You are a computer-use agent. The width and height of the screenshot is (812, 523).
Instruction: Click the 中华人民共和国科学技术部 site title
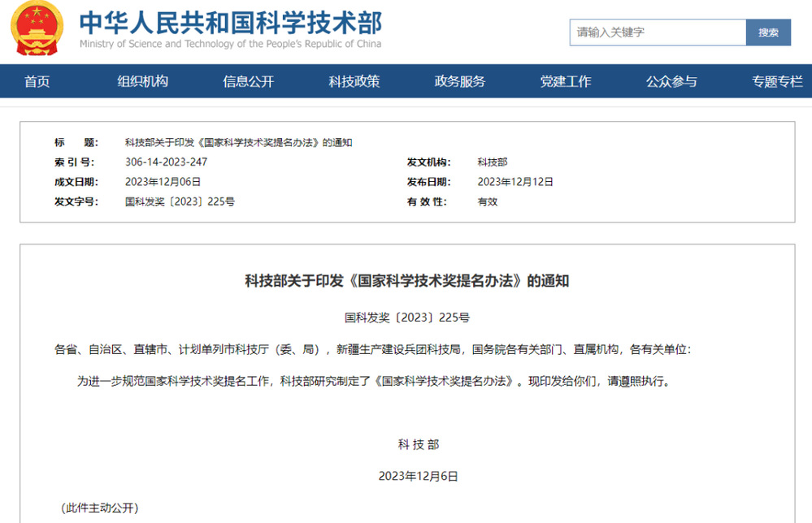[231, 23]
